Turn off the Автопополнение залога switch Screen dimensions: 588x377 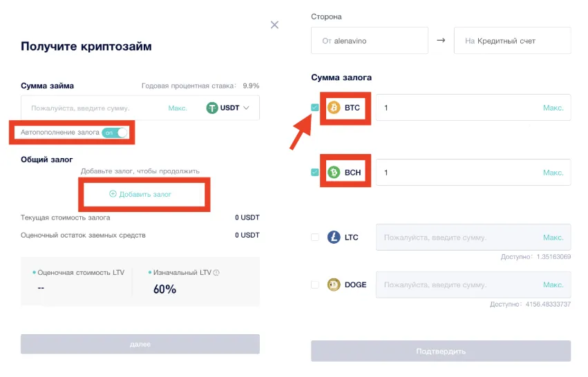115,132
